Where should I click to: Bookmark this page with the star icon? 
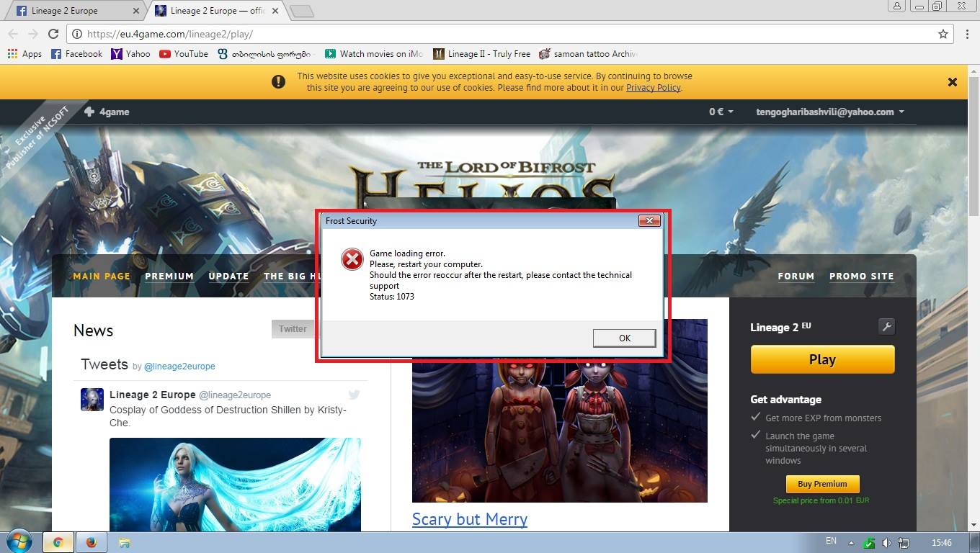coord(943,34)
